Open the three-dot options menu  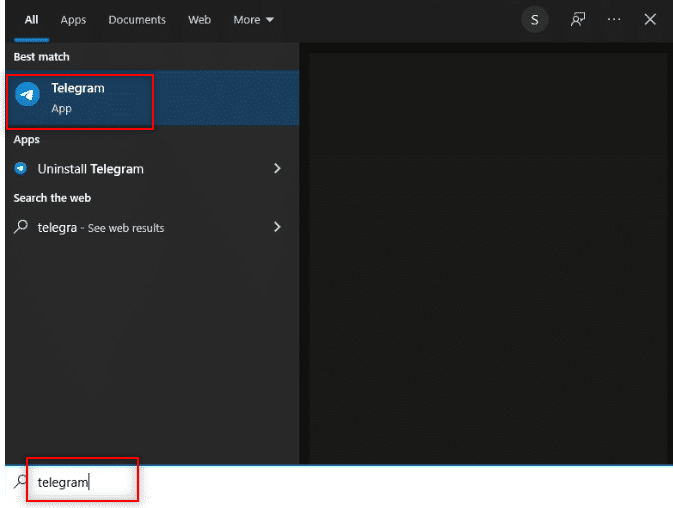coord(614,19)
